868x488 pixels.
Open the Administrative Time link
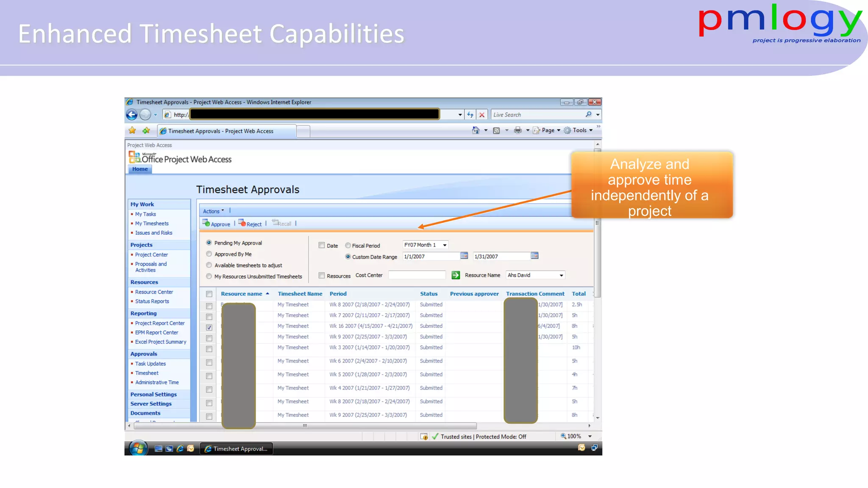point(157,383)
